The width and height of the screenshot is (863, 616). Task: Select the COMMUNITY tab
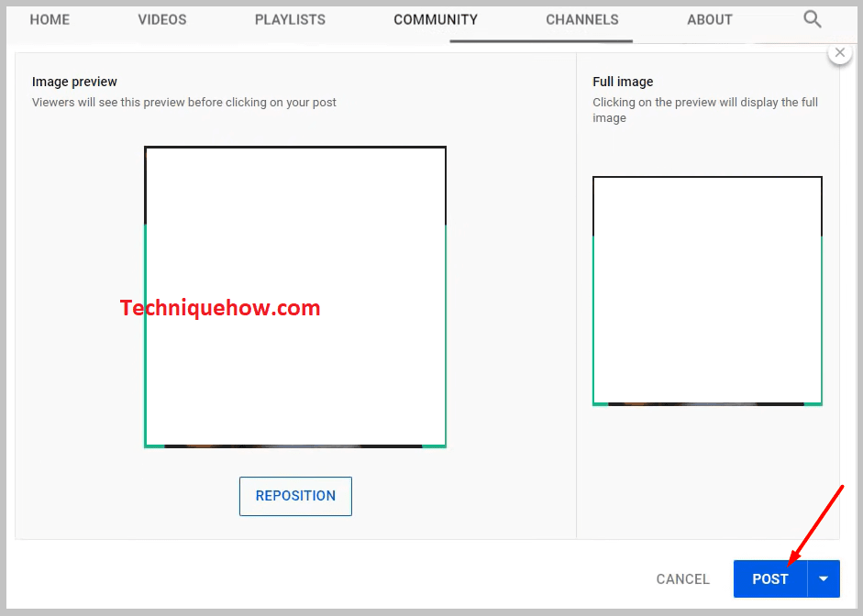click(x=436, y=20)
